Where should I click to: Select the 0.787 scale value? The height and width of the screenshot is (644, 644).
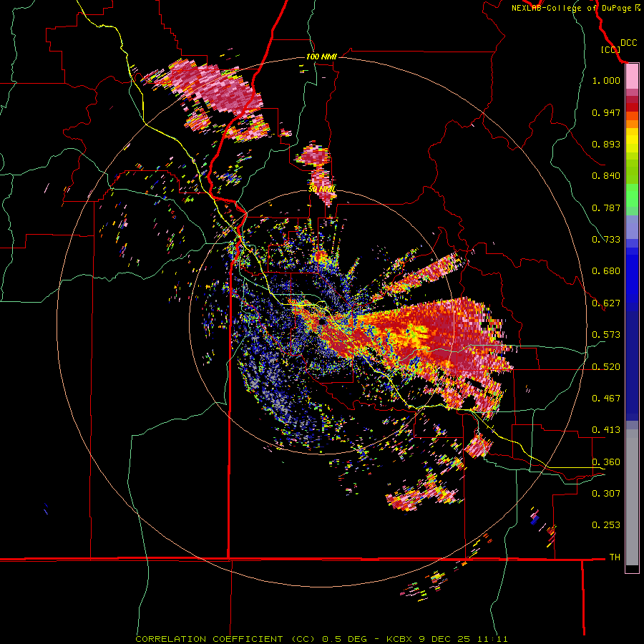[x=606, y=208]
